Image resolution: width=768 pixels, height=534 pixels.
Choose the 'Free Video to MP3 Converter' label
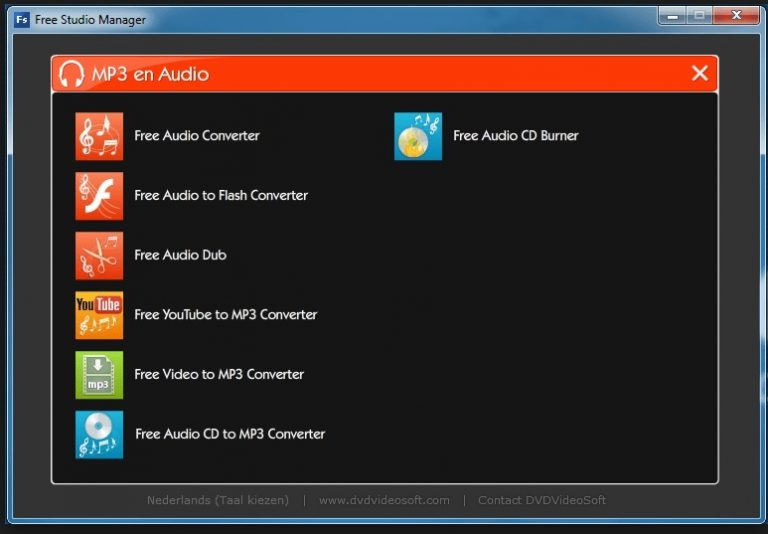pyautogui.click(x=219, y=374)
